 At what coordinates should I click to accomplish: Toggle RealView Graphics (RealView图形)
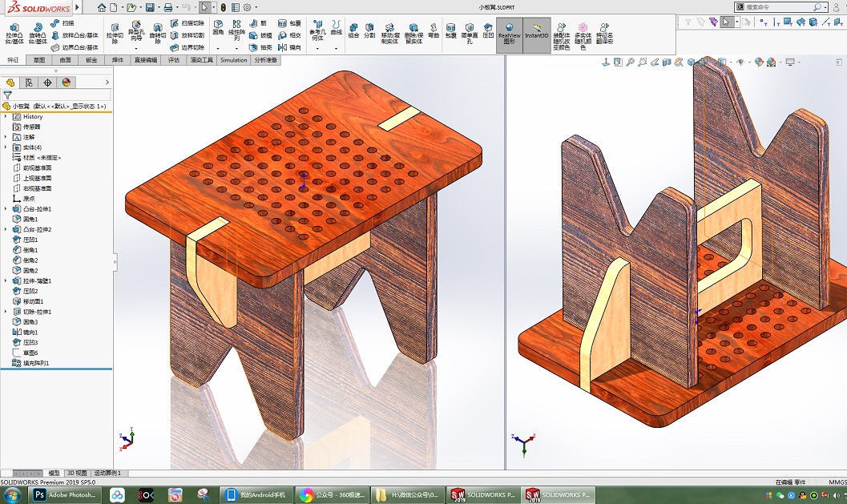click(x=510, y=34)
